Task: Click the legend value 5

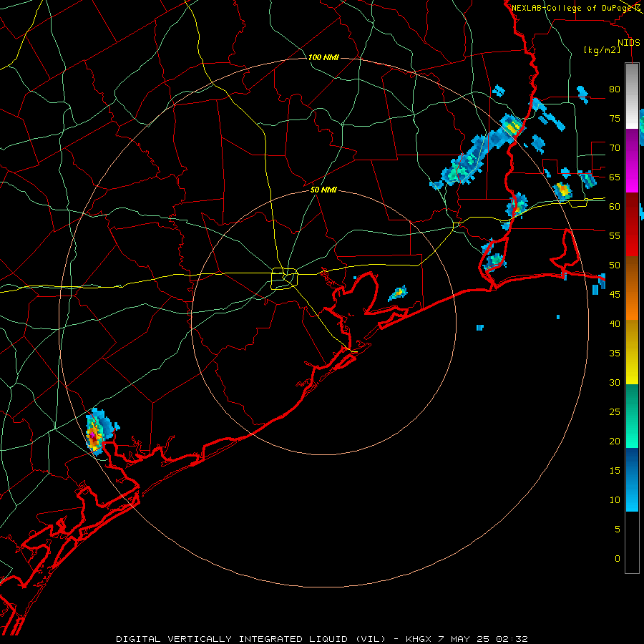Action: [x=618, y=529]
